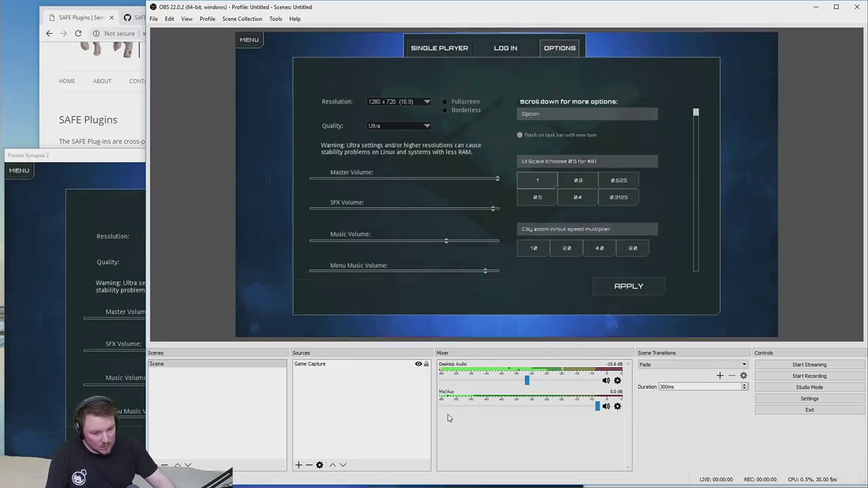Open File menu in OBS
Image resolution: width=868 pixels, height=488 pixels.
154,19
